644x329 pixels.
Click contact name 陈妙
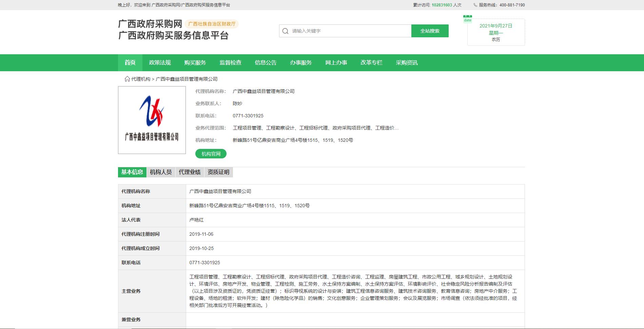pyautogui.click(x=237, y=103)
